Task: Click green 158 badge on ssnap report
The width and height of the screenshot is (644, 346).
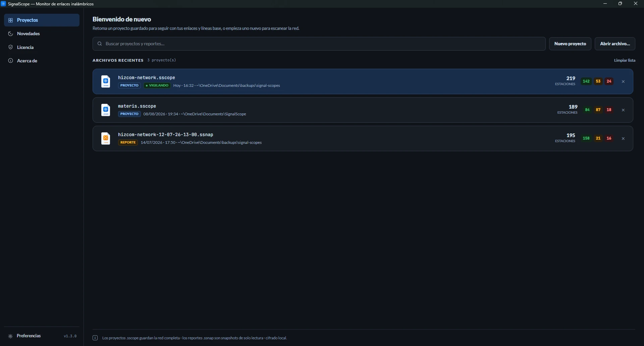Action: tap(586, 138)
